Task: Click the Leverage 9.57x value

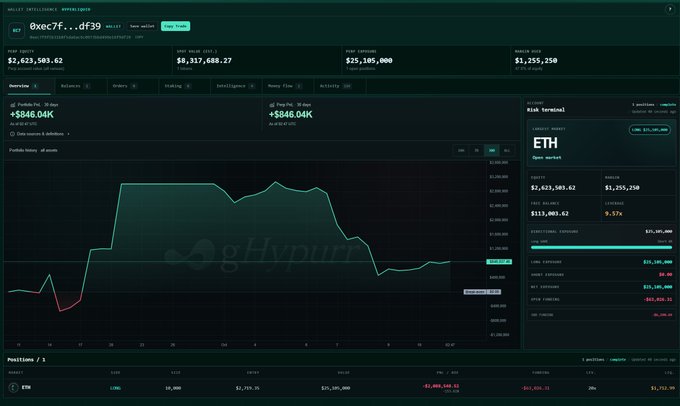Action: (614, 213)
